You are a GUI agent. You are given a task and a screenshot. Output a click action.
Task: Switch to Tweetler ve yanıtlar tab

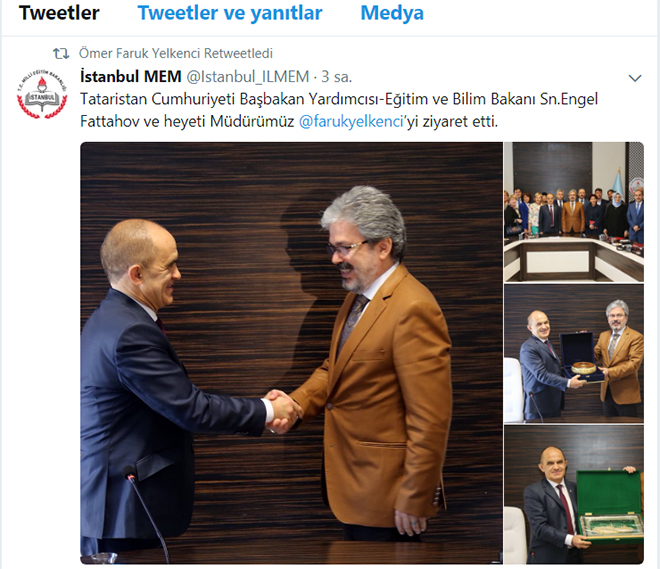pos(230,13)
